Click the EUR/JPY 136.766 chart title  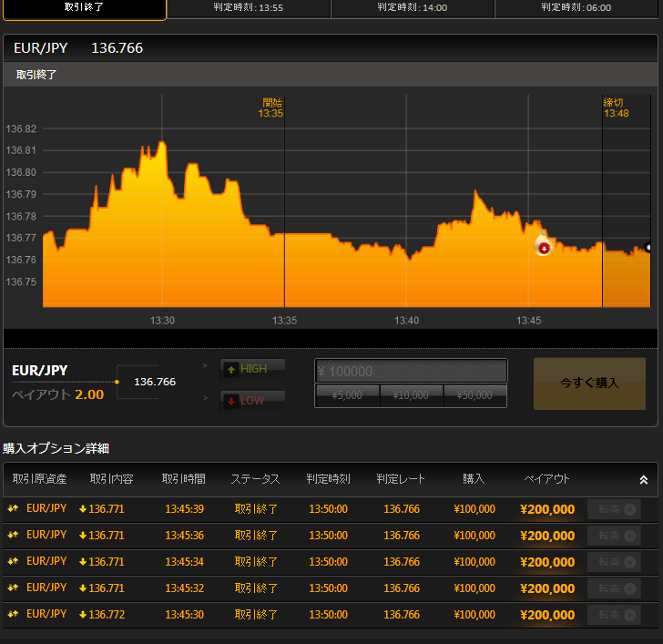click(78, 48)
